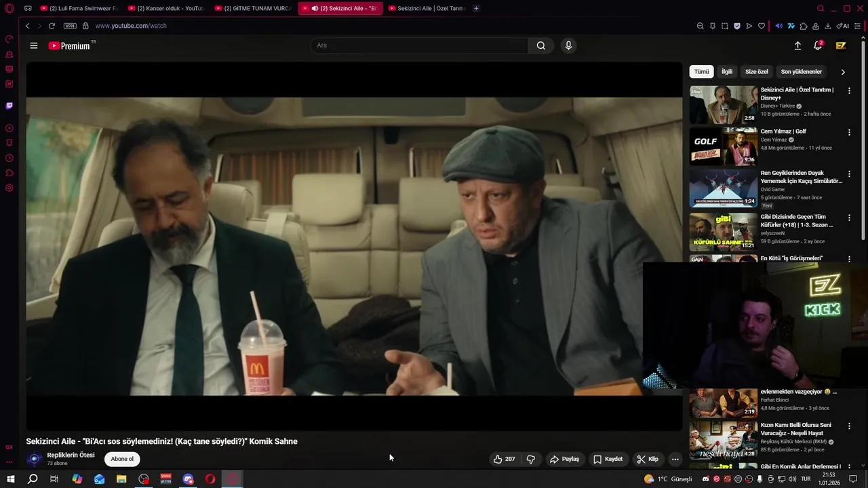Toggle the Opera VPN badge
868x488 pixels.
(70, 26)
